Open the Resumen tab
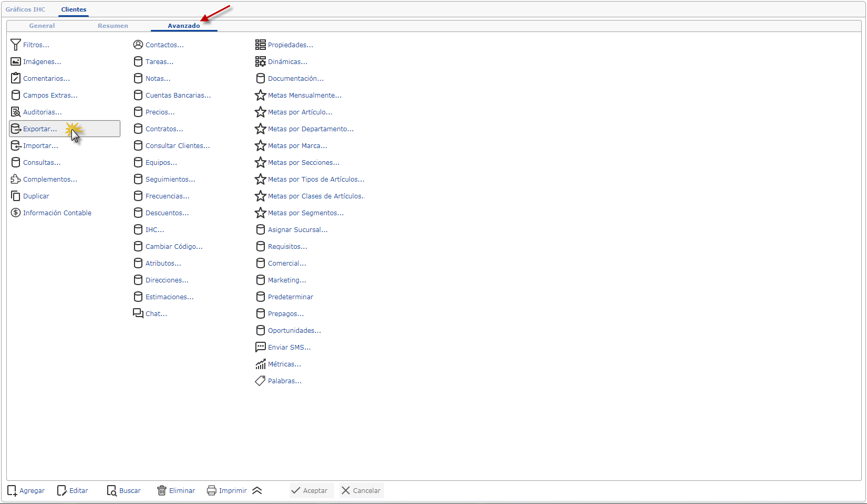 click(113, 26)
